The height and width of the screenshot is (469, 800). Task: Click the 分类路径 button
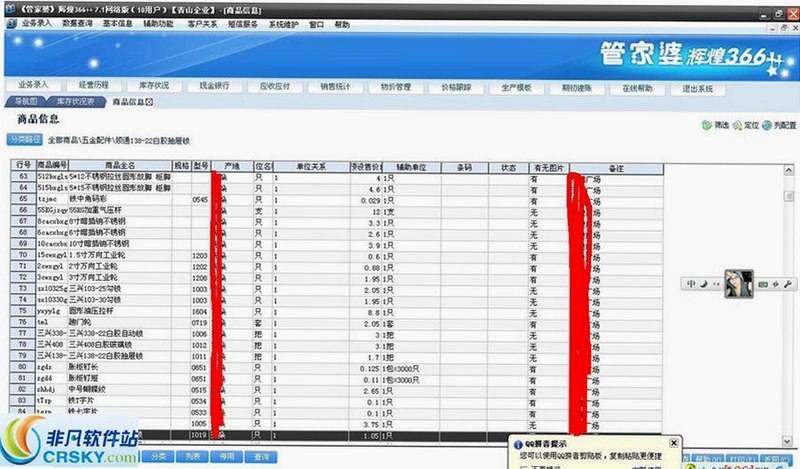click(x=24, y=139)
